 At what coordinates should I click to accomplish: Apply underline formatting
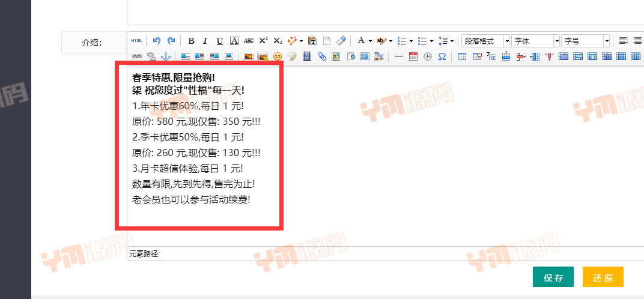[x=220, y=41]
